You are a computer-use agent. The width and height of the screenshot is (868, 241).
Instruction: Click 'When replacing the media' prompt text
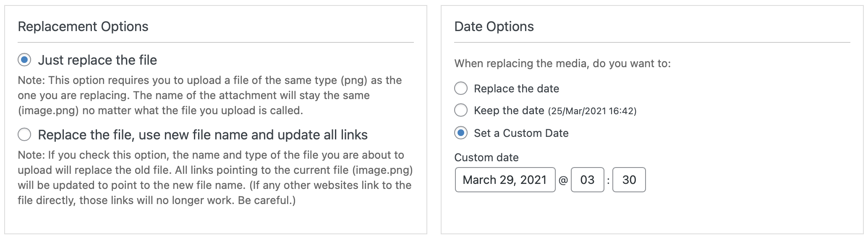point(562,63)
